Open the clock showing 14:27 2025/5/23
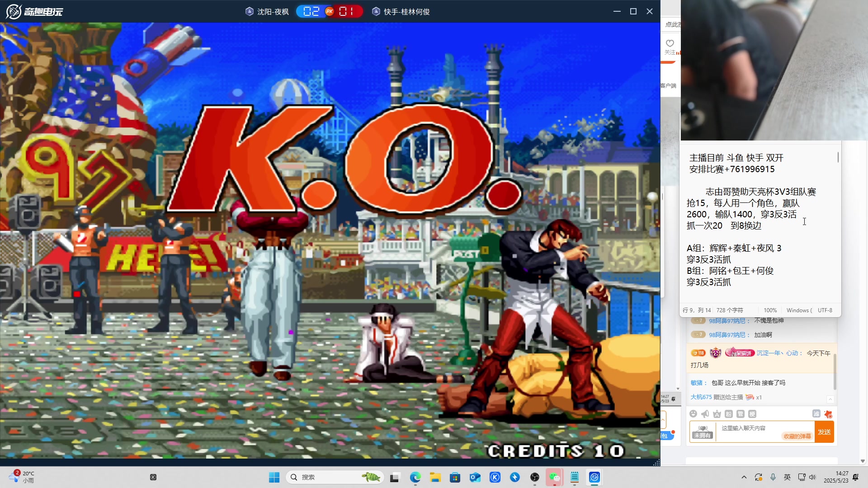Screen dimensions: 868x488 click(835, 477)
